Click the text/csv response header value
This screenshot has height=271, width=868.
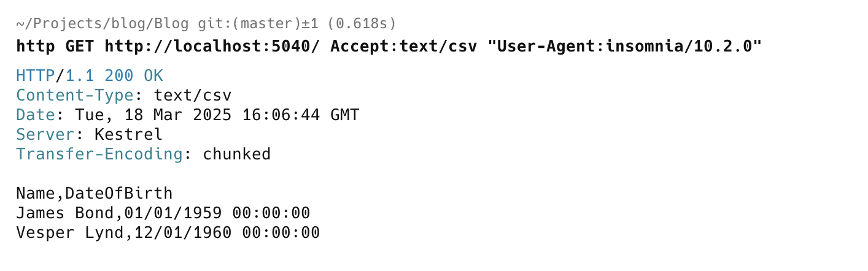point(193,96)
